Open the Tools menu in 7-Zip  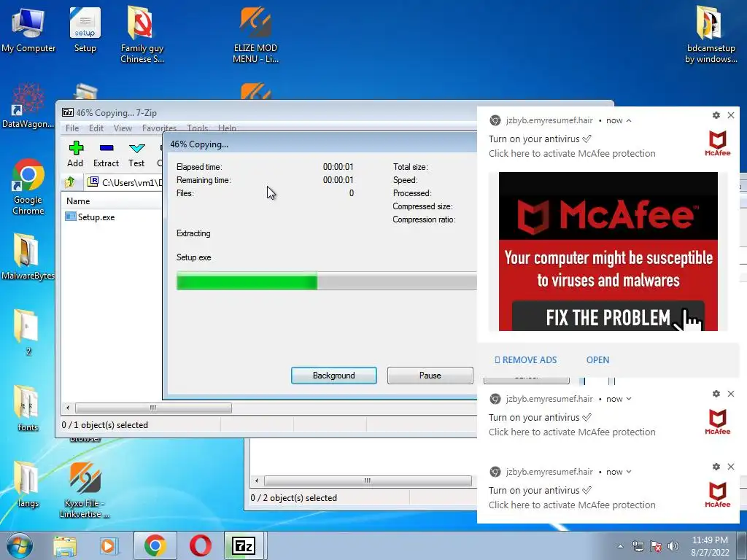tap(197, 128)
